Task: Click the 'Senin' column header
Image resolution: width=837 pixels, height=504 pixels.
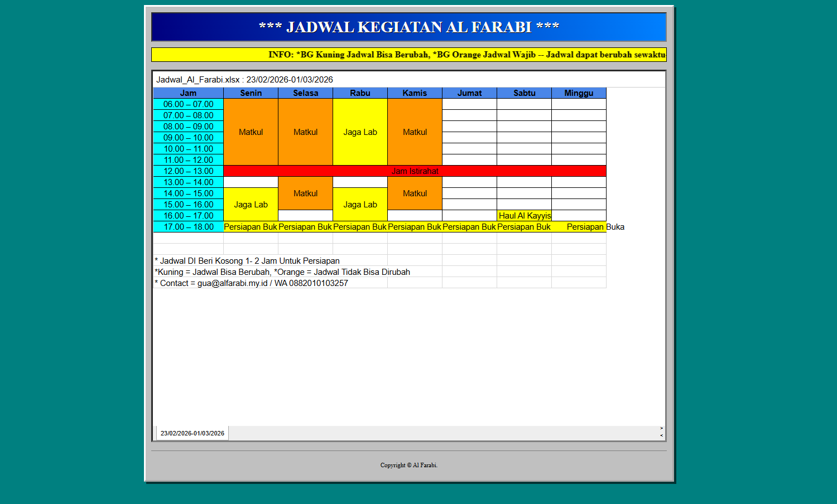Action: point(250,93)
